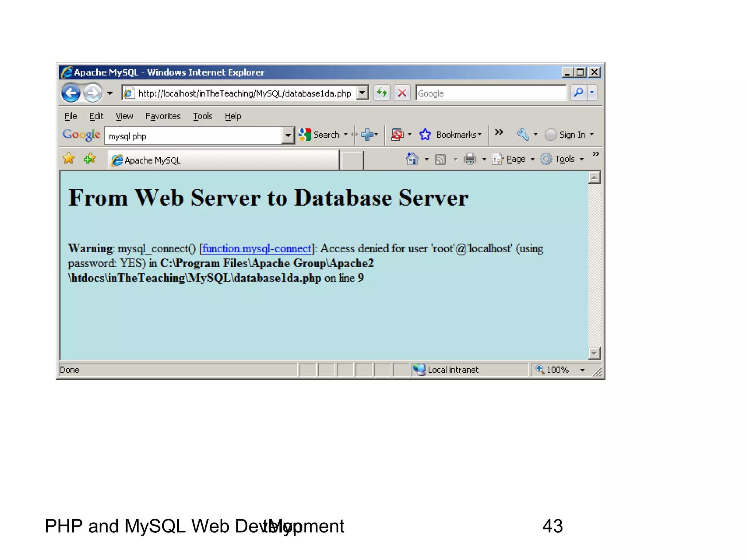This screenshot has height=560, width=747.
Task: Open the Favorites menu
Action: [x=163, y=116]
